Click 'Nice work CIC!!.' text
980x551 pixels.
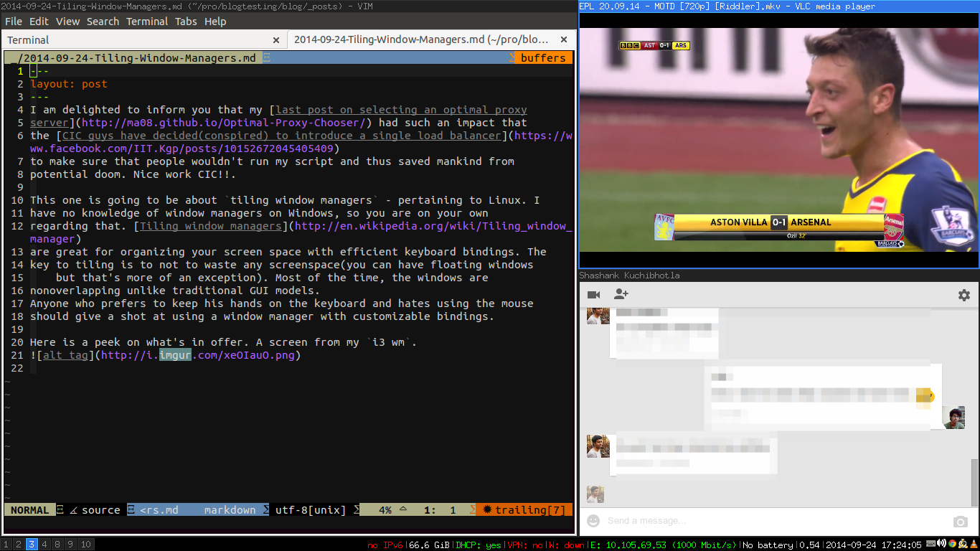click(182, 174)
